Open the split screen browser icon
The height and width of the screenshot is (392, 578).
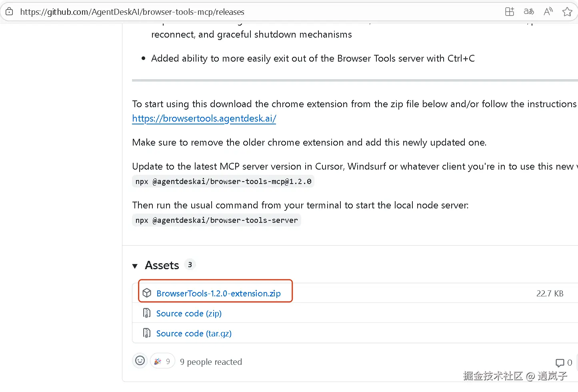(x=510, y=12)
